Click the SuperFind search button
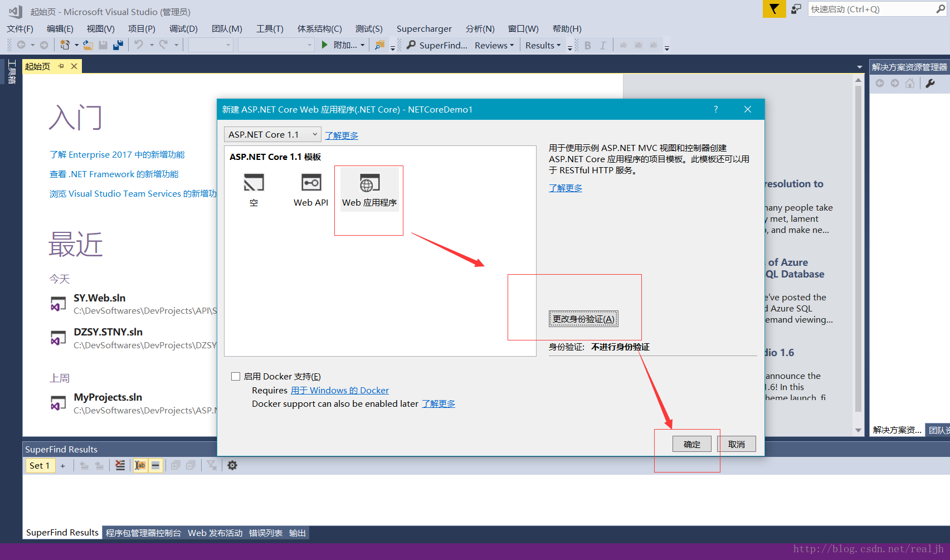950x560 pixels. click(x=437, y=45)
